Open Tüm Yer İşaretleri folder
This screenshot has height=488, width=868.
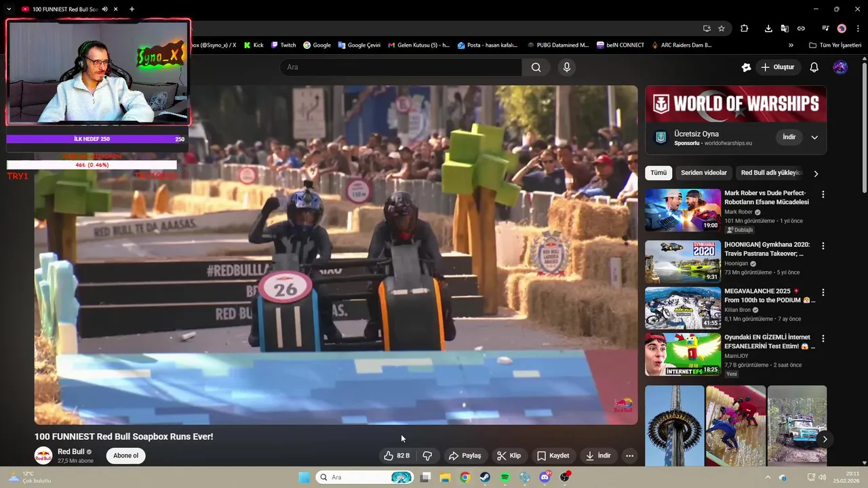click(x=835, y=45)
